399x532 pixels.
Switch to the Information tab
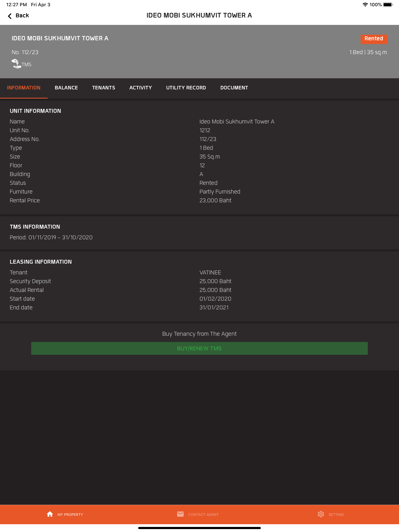[24, 88]
